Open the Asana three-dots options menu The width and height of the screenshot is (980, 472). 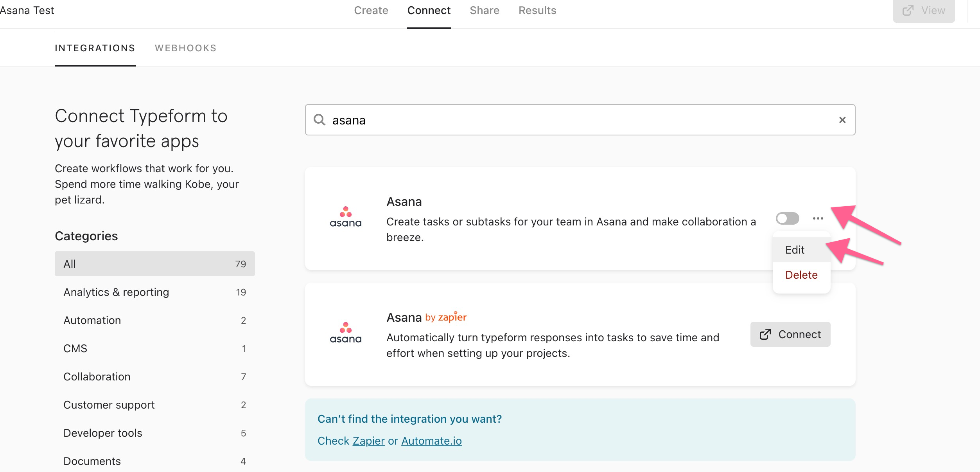coord(818,218)
